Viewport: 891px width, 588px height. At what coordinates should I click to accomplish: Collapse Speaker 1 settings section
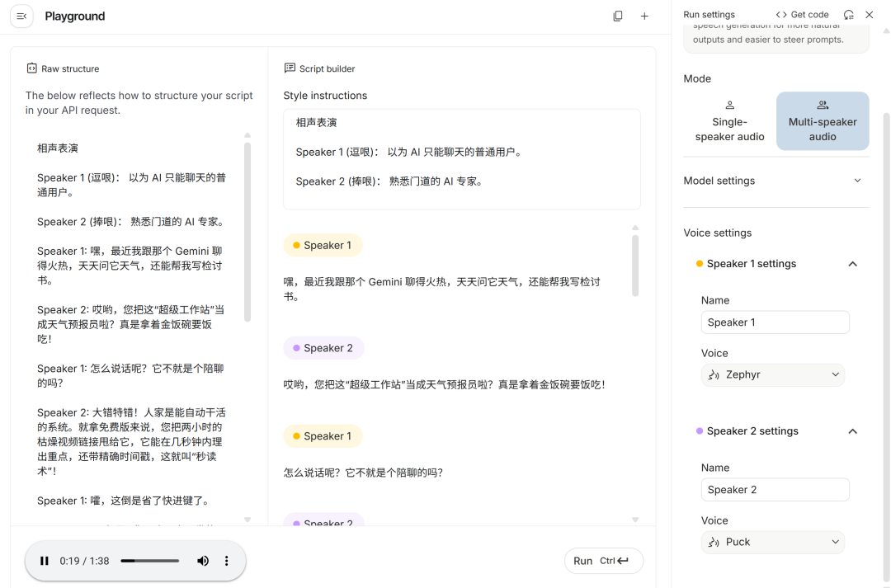click(x=852, y=264)
